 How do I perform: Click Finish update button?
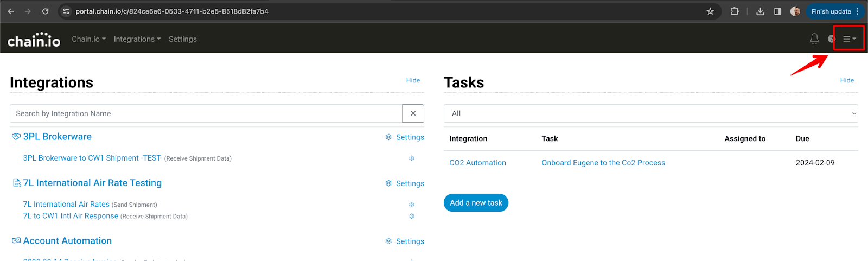pyautogui.click(x=834, y=11)
